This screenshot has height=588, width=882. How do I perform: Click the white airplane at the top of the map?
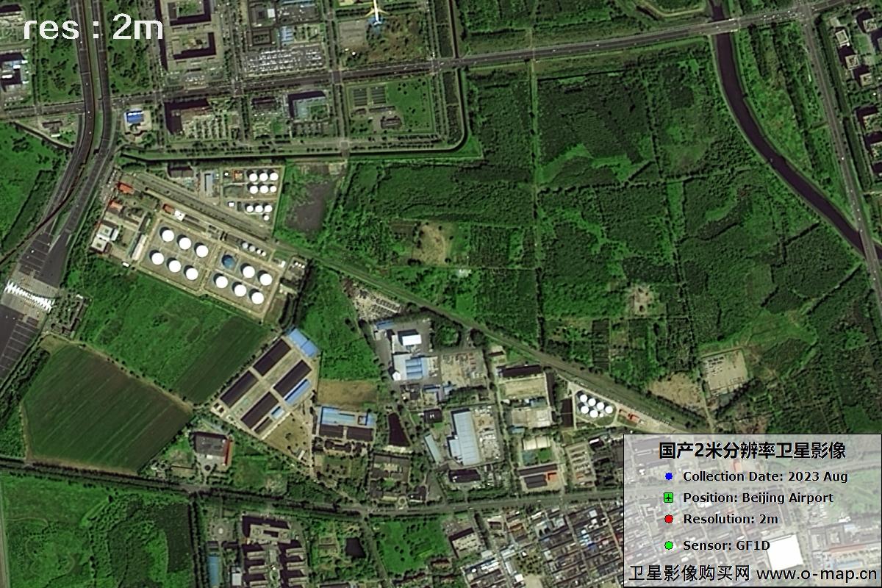point(376,10)
